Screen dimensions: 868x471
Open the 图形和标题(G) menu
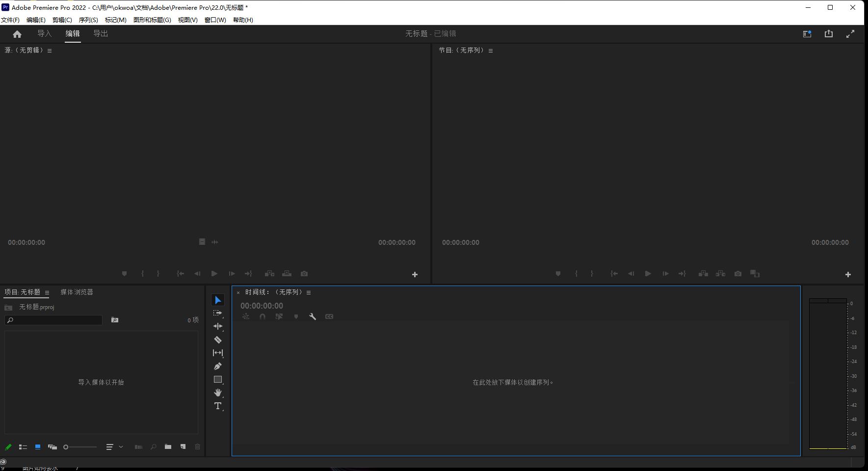(152, 20)
